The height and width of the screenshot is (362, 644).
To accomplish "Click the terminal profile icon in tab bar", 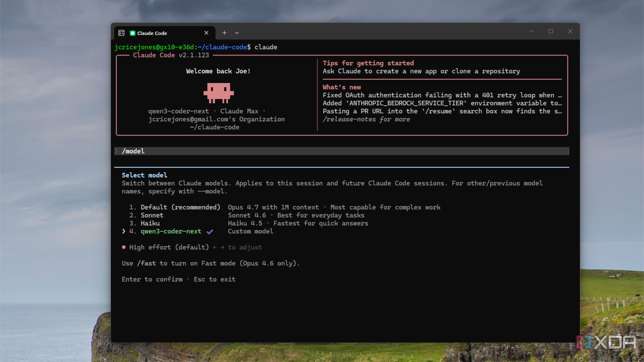I will click(121, 33).
